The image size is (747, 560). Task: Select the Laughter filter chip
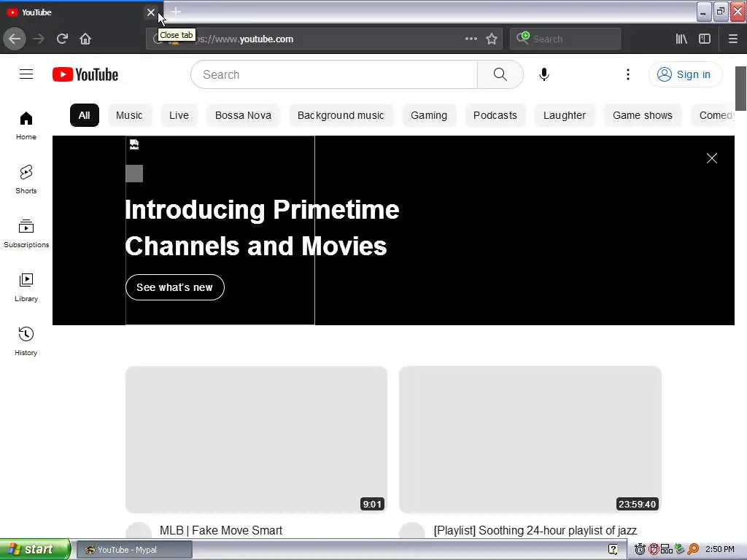[x=565, y=115]
